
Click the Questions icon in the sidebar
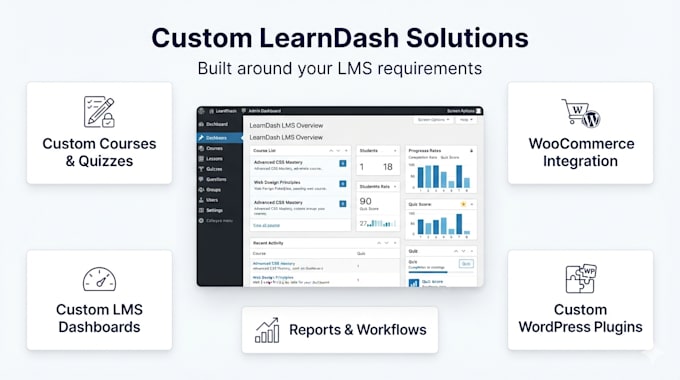click(201, 179)
